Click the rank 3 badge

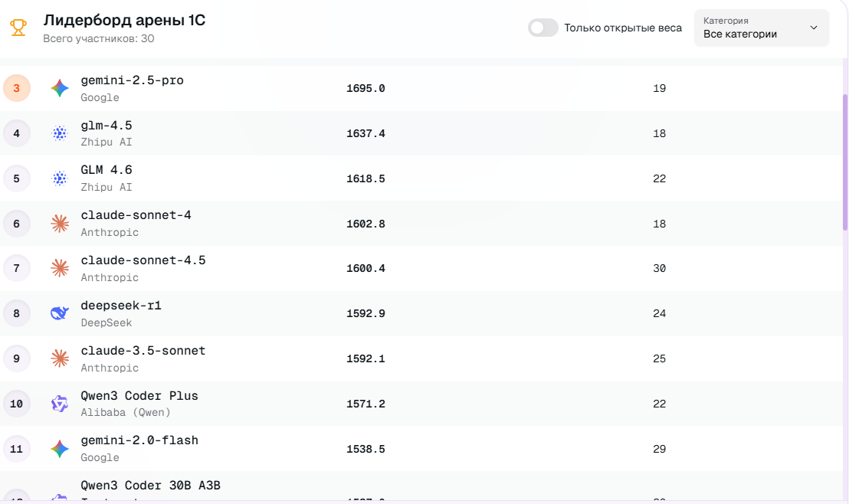pyautogui.click(x=17, y=88)
